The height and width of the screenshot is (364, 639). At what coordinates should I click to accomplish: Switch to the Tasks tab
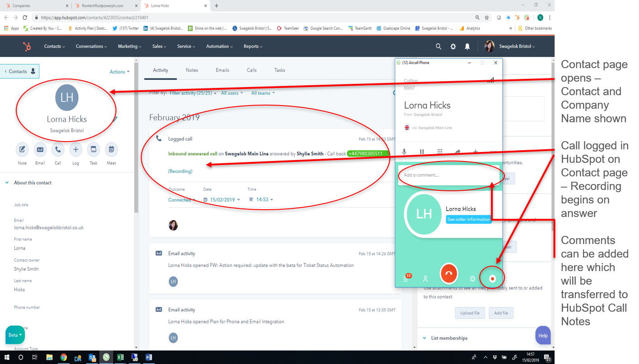click(280, 70)
